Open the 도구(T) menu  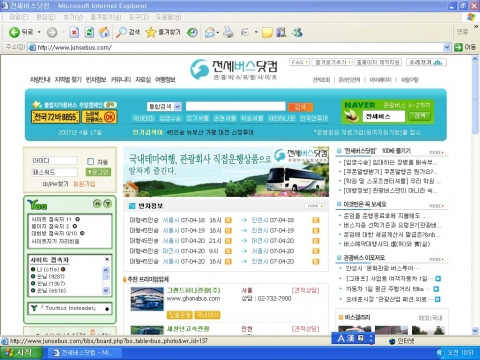(138, 17)
